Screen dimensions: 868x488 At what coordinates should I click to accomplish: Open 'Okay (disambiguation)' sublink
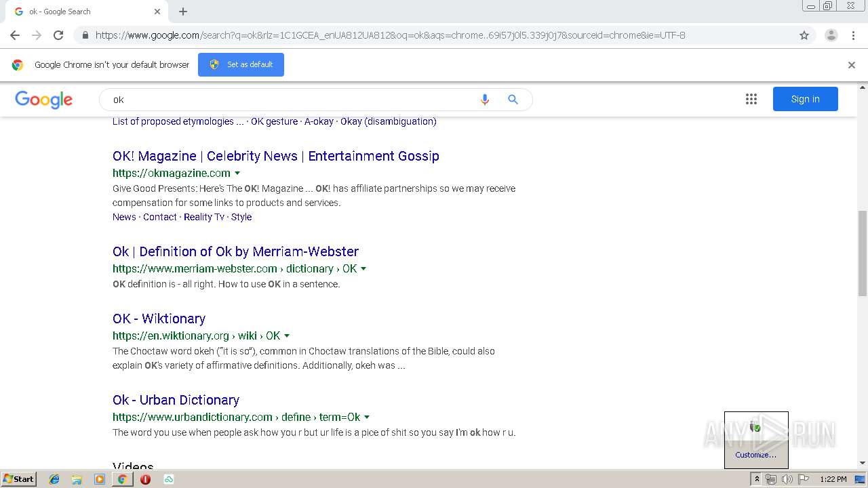point(389,121)
